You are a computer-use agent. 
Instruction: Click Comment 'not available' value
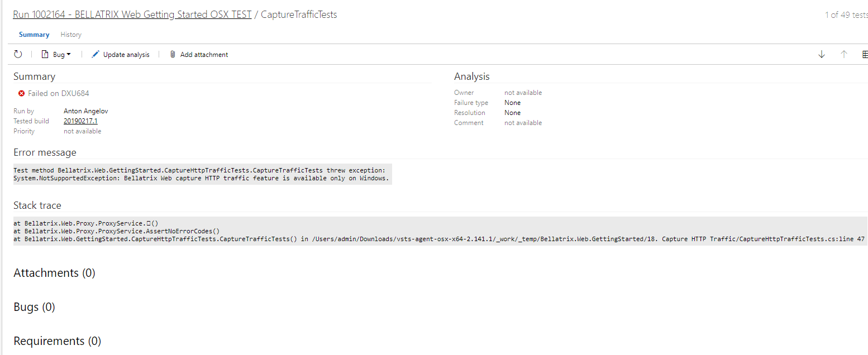(x=523, y=123)
